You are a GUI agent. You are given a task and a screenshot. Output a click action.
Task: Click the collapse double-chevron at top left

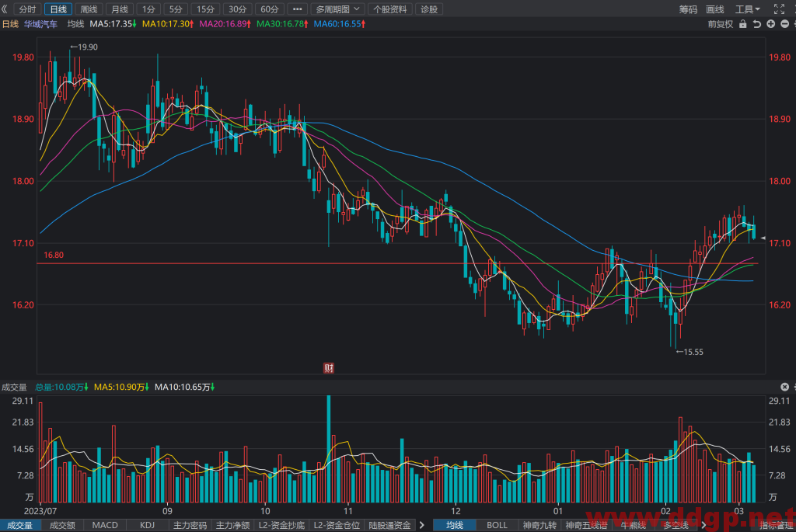coord(5,9)
